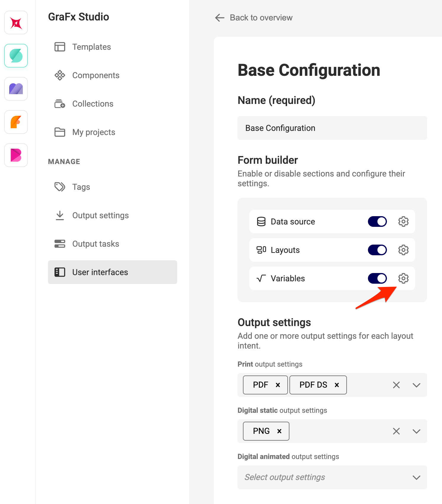
Task: Click the Output settings download icon
Action: [60, 215]
